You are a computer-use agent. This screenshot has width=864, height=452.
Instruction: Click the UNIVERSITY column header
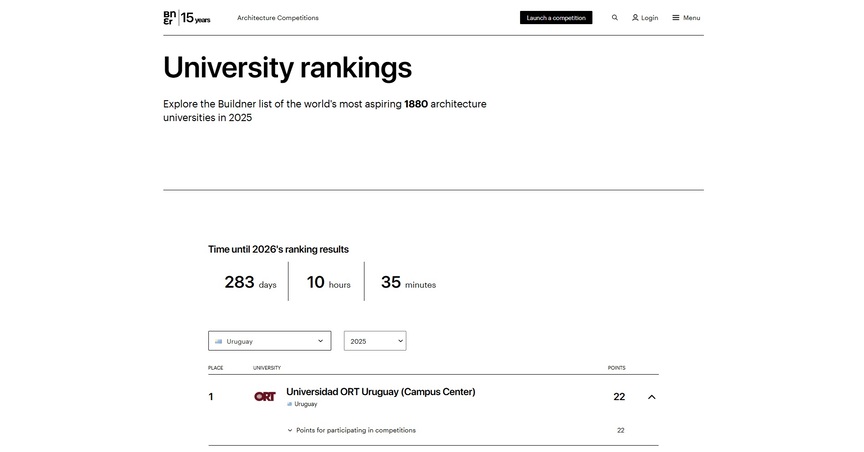click(x=267, y=368)
